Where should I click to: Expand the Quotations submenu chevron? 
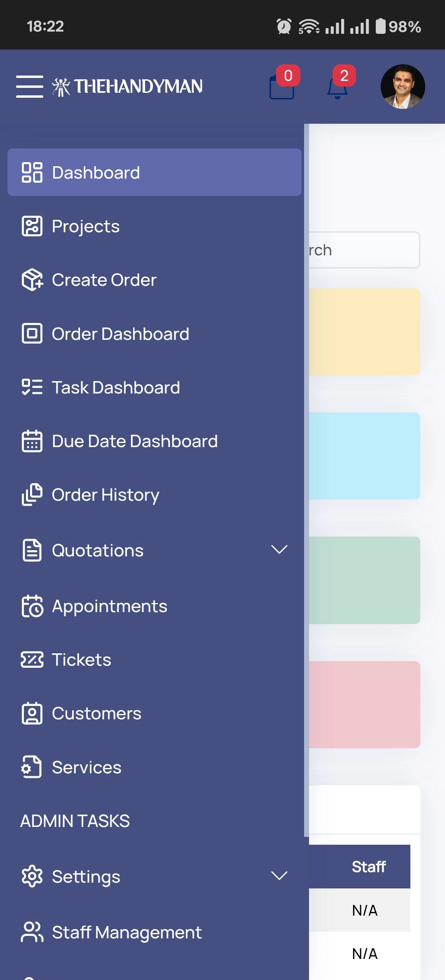(x=279, y=550)
